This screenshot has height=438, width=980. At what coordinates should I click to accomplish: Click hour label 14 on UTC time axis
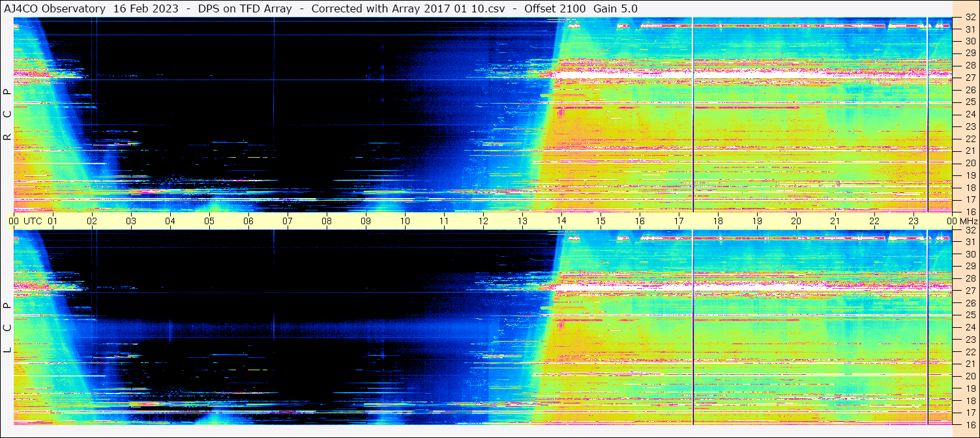tap(561, 221)
